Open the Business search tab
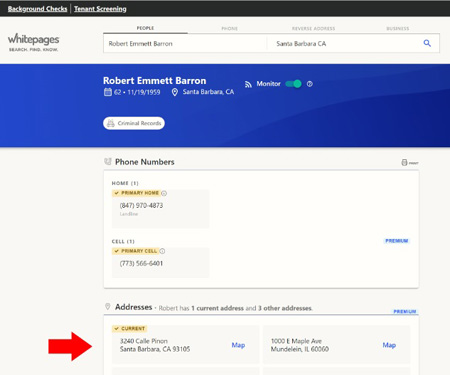Viewport: 450px width, 375px height. [x=397, y=29]
